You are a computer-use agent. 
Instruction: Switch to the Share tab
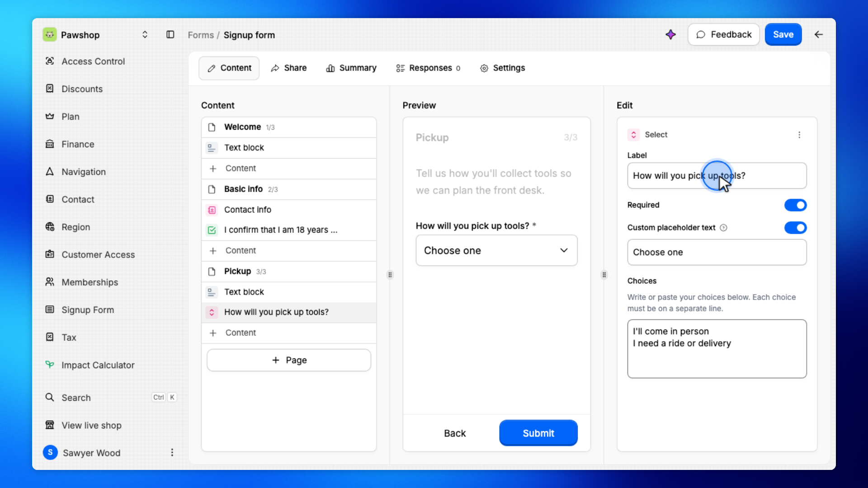pyautogui.click(x=288, y=68)
